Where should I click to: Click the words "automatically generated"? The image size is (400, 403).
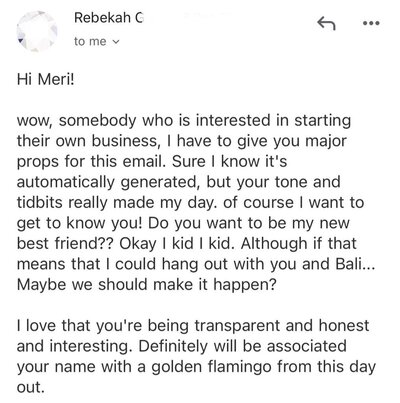(109, 182)
